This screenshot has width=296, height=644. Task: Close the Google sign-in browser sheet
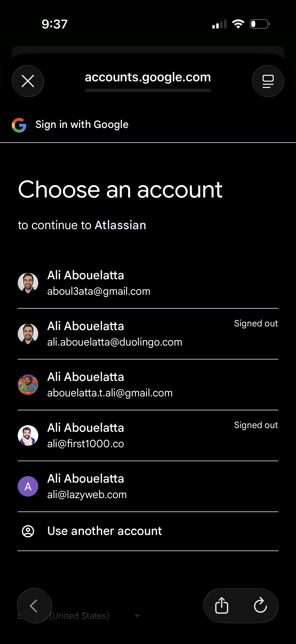[x=28, y=81]
